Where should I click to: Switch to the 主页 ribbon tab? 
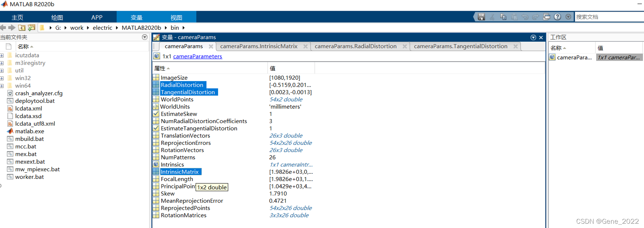[17, 17]
